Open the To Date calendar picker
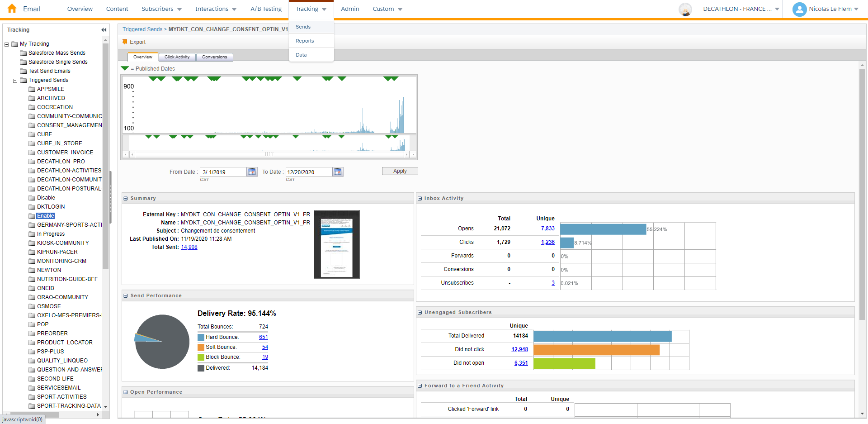Image resolution: width=868 pixels, height=424 pixels. tap(338, 172)
